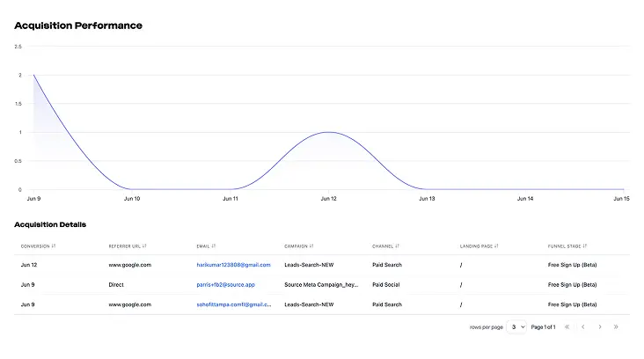Go to next page arrow

pyautogui.click(x=600, y=327)
